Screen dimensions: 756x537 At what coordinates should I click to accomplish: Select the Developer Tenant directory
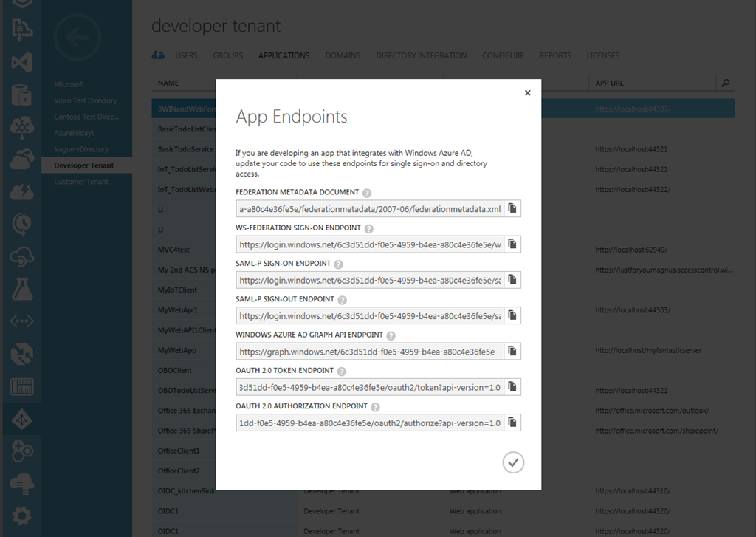pyautogui.click(x=87, y=165)
